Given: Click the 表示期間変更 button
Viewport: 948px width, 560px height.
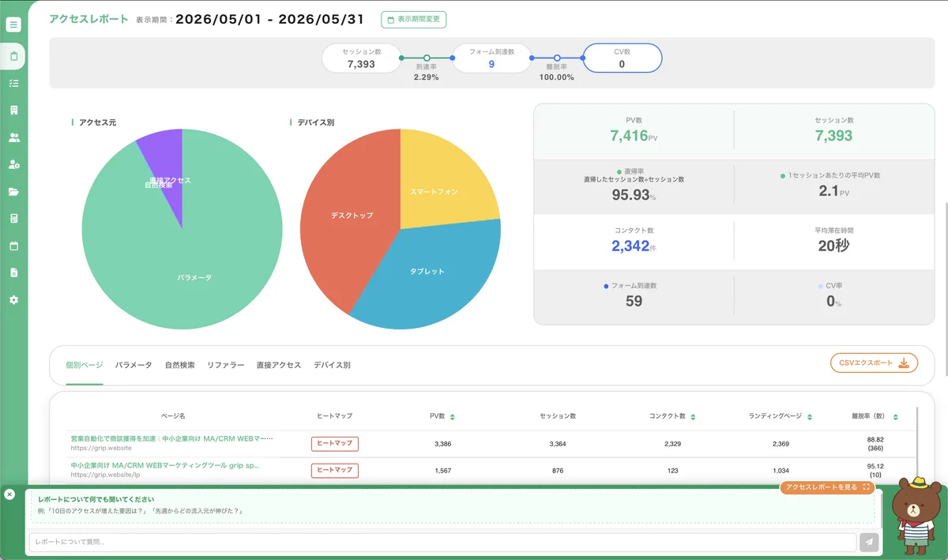Looking at the screenshot, I should click(412, 20).
